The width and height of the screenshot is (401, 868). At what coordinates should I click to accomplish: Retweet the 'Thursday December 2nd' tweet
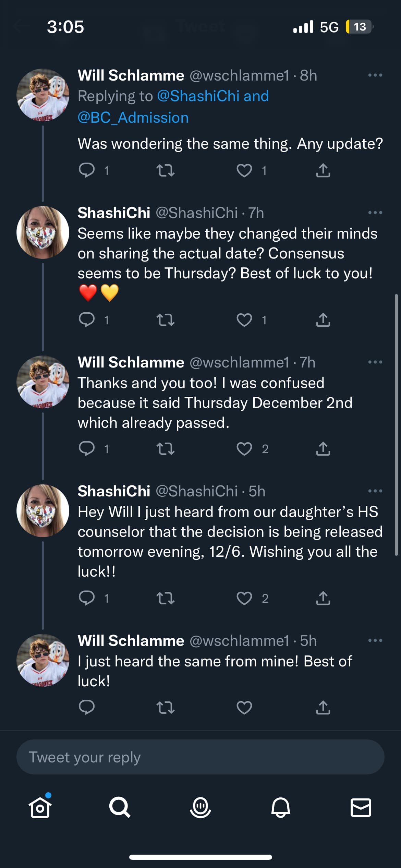tap(166, 449)
